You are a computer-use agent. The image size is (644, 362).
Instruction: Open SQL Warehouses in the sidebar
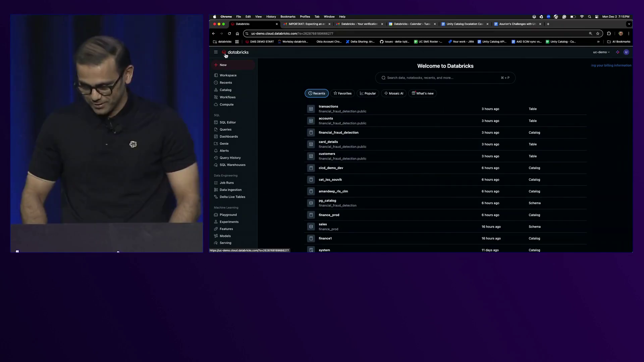[x=233, y=165]
